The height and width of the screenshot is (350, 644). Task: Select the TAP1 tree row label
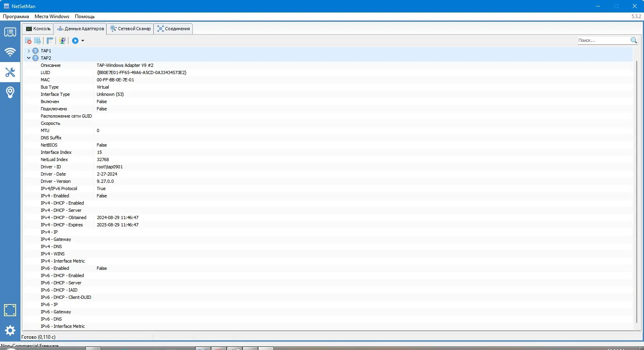[46, 51]
